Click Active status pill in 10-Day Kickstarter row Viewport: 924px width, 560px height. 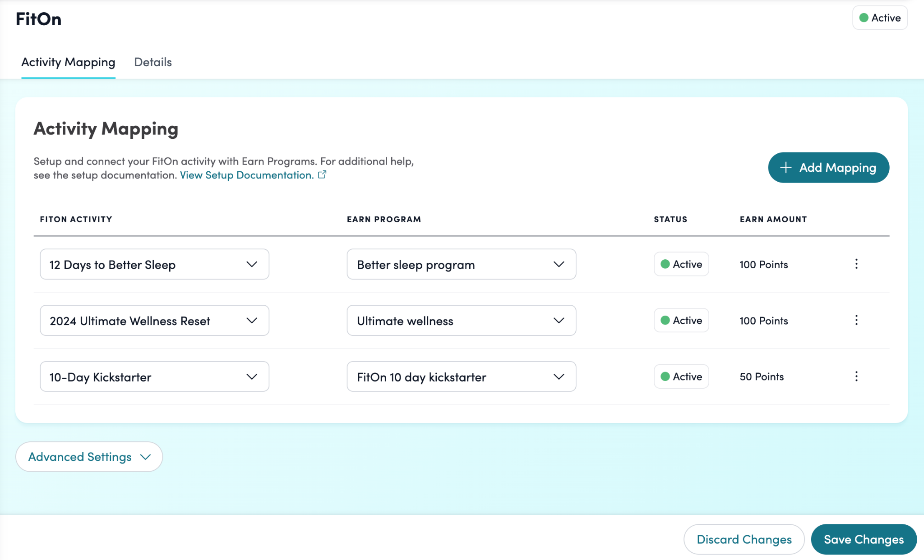681,376
